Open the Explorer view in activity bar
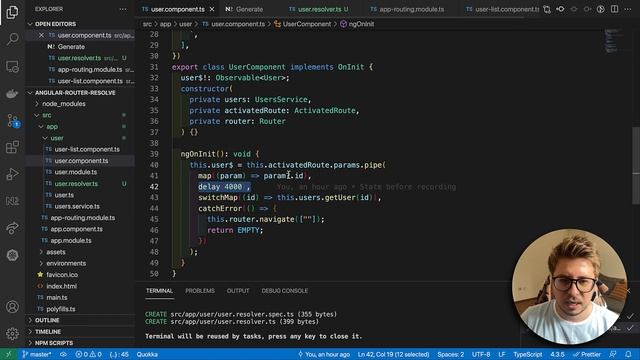 click(x=12, y=12)
